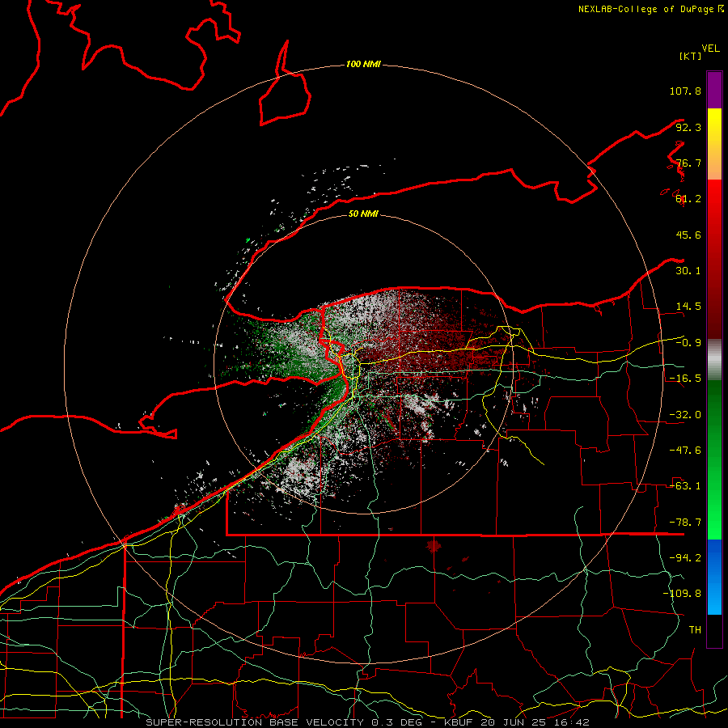728x728 pixels.
Task: Select the -109.8 velocity scale value
Action: (682, 594)
